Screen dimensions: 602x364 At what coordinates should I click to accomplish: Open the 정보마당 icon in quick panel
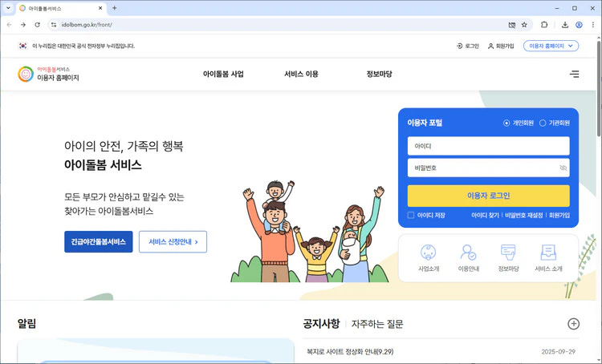coord(508,258)
